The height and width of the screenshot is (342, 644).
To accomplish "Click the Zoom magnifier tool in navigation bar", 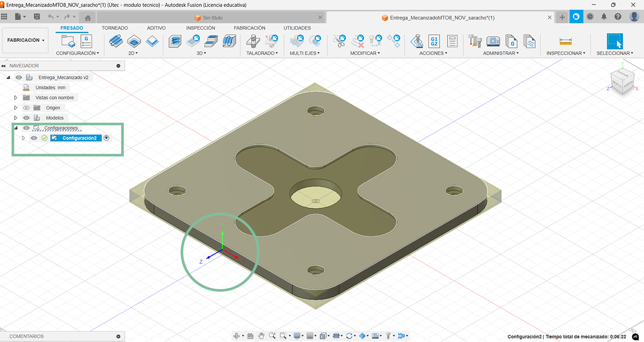I will pos(272,335).
